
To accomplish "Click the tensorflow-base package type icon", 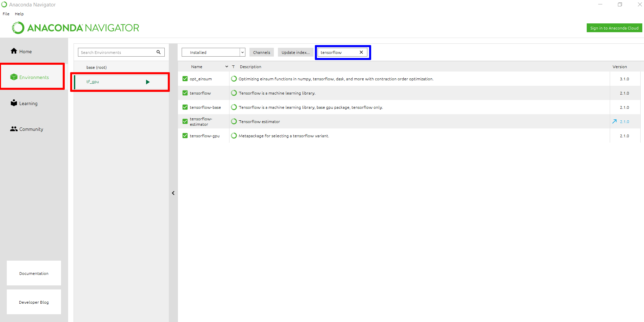I will tap(234, 107).
